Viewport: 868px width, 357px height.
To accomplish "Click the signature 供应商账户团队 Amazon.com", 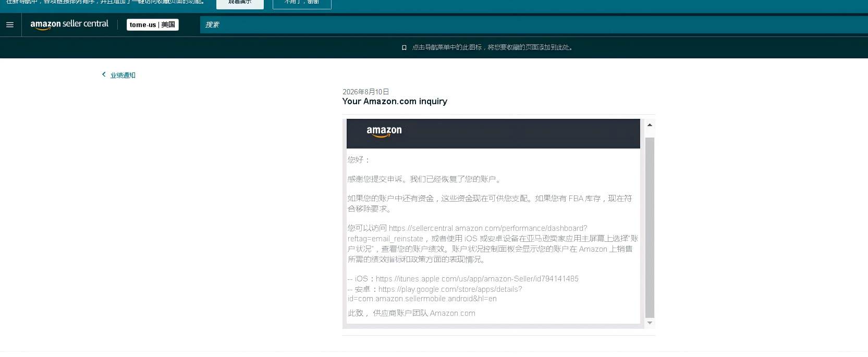I will point(424,313).
